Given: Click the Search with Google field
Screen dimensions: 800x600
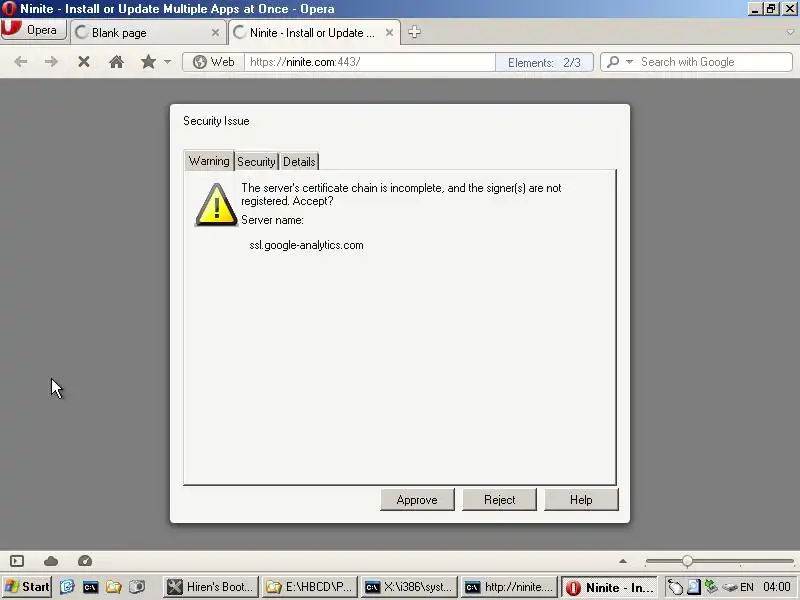Looking at the screenshot, I should 715,62.
